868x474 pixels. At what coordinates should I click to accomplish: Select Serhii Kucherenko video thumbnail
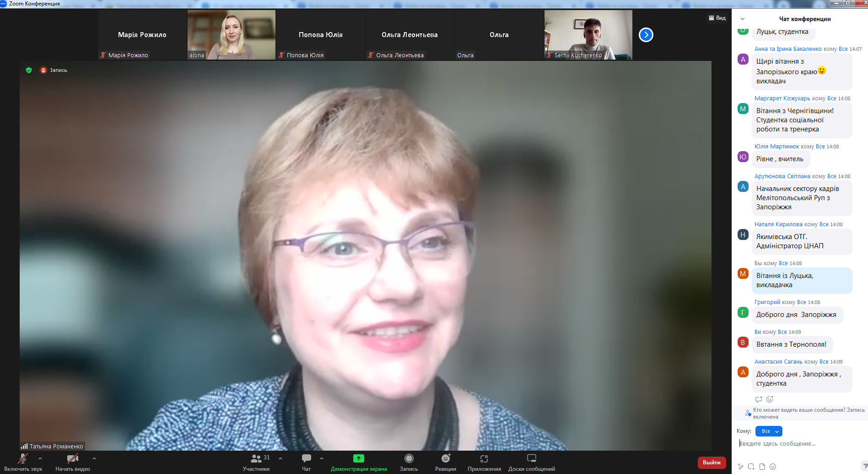tap(588, 35)
